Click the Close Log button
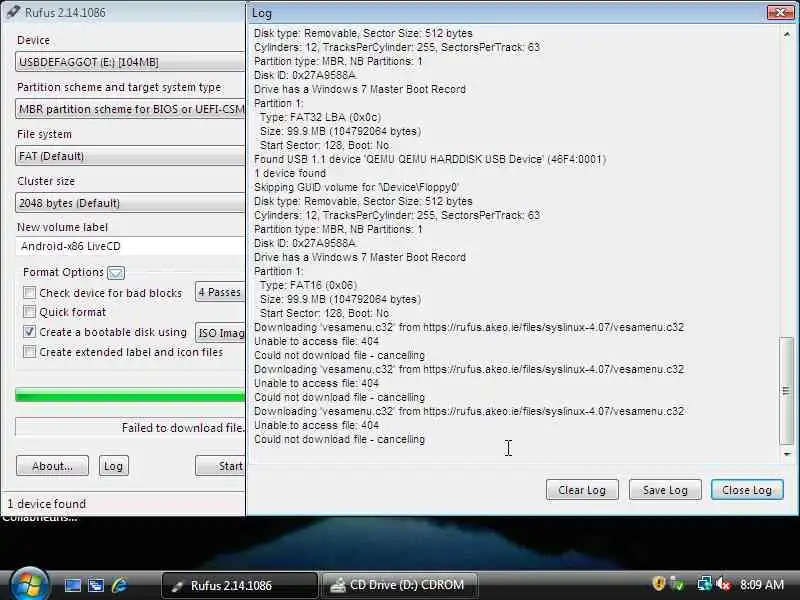800x600 pixels. pyautogui.click(x=747, y=490)
